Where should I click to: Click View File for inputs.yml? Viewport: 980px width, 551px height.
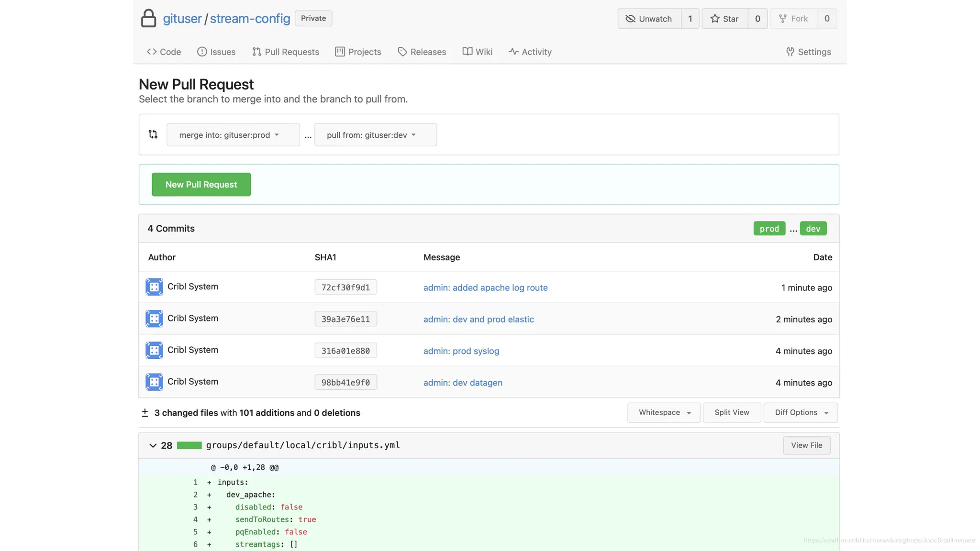click(x=806, y=445)
